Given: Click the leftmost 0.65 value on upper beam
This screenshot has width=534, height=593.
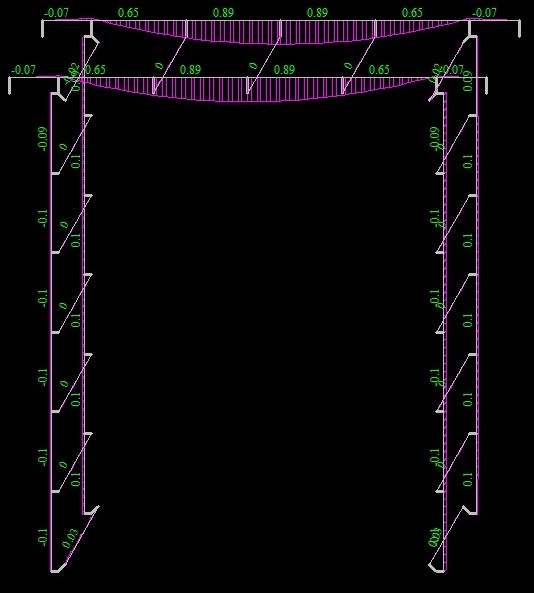Looking at the screenshot, I should pyautogui.click(x=128, y=12).
